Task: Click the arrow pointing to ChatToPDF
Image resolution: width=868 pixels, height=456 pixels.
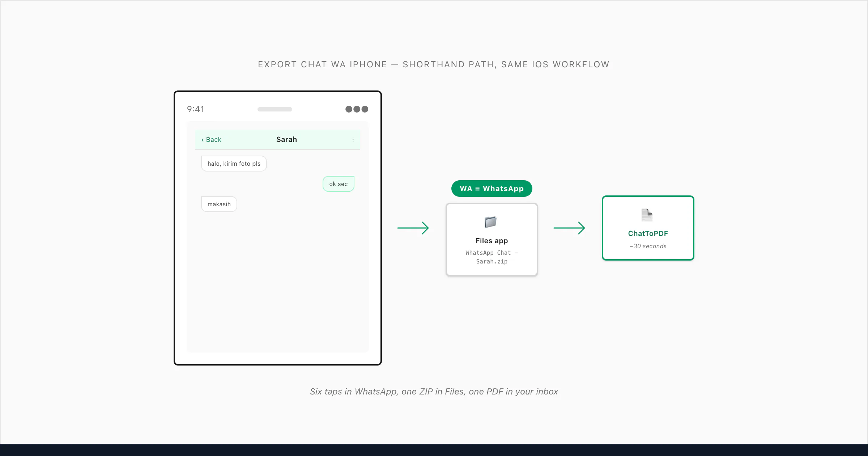Action: 569,228
